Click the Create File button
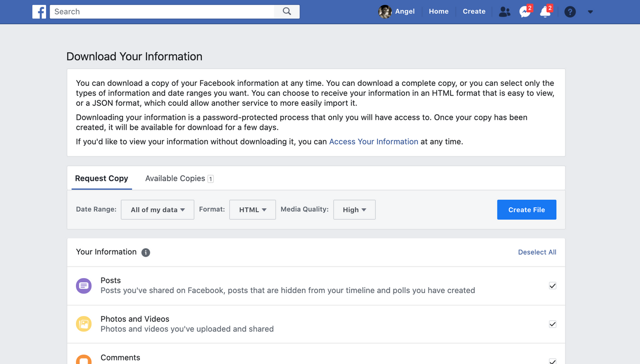This screenshot has height=364, width=640. click(526, 210)
